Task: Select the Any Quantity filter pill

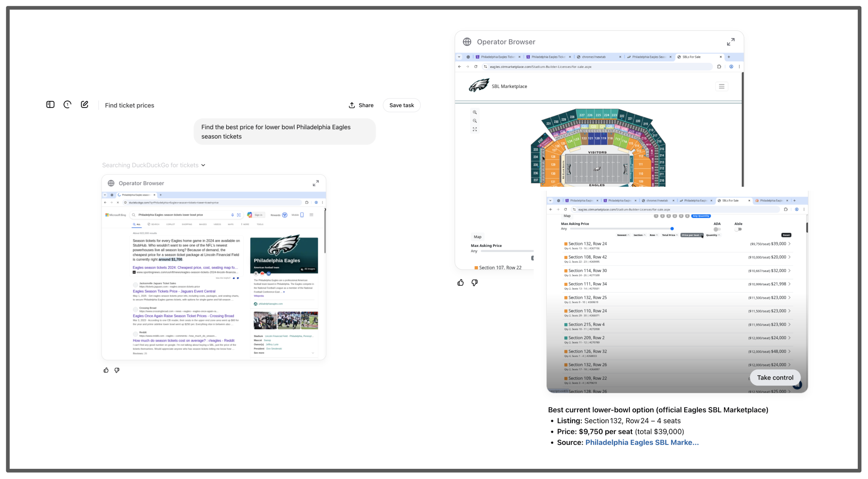Action: point(701,216)
